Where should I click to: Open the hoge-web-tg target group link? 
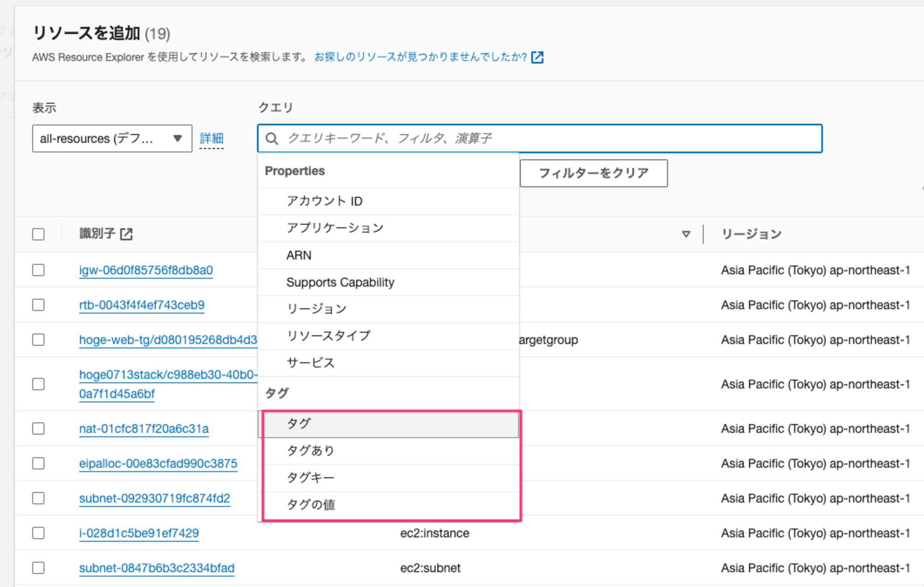point(168,340)
